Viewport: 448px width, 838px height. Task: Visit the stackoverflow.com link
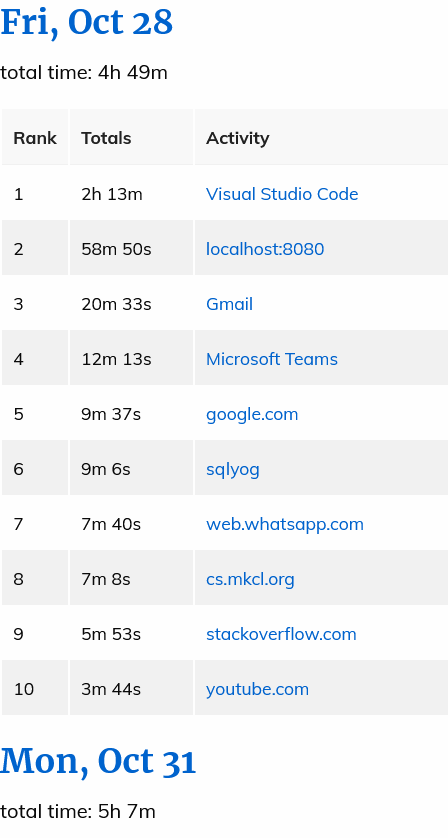281,634
